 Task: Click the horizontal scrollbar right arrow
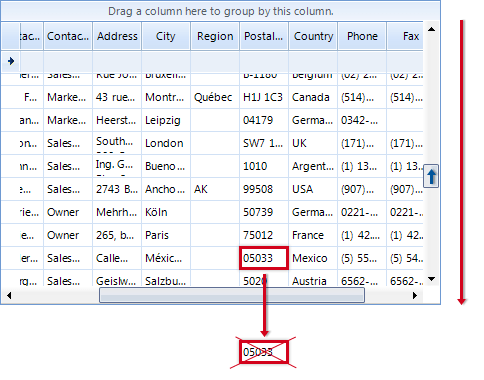pos(415,295)
